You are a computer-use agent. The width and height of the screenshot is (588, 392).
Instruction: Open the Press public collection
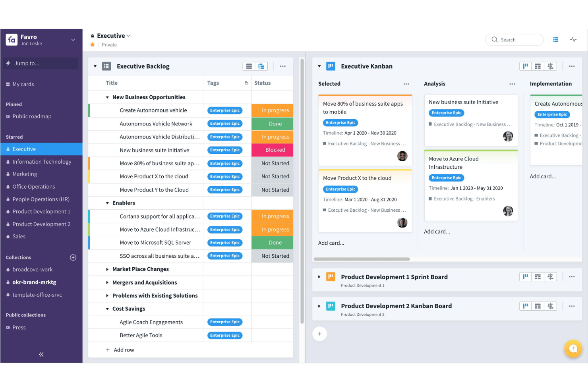19,327
